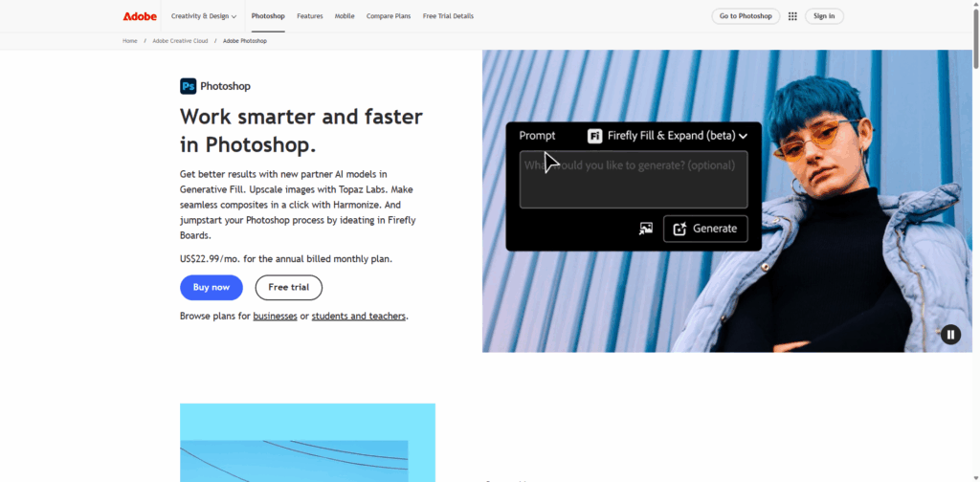Image resolution: width=980 pixels, height=482 pixels.
Task: Expand the Creativity & Design menu
Action: tap(203, 16)
